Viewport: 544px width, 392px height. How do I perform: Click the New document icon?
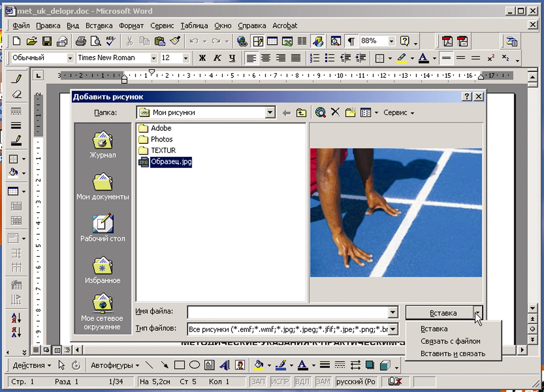(x=16, y=41)
